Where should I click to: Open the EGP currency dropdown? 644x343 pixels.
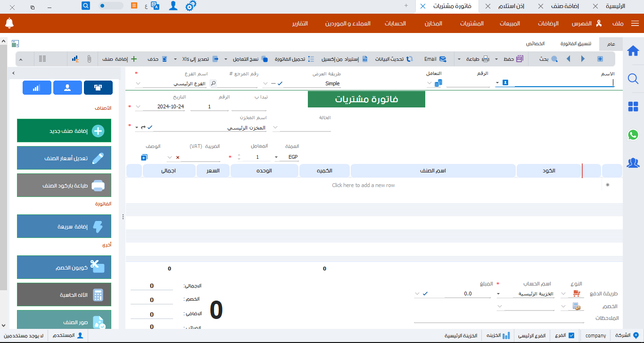[x=276, y=156]
